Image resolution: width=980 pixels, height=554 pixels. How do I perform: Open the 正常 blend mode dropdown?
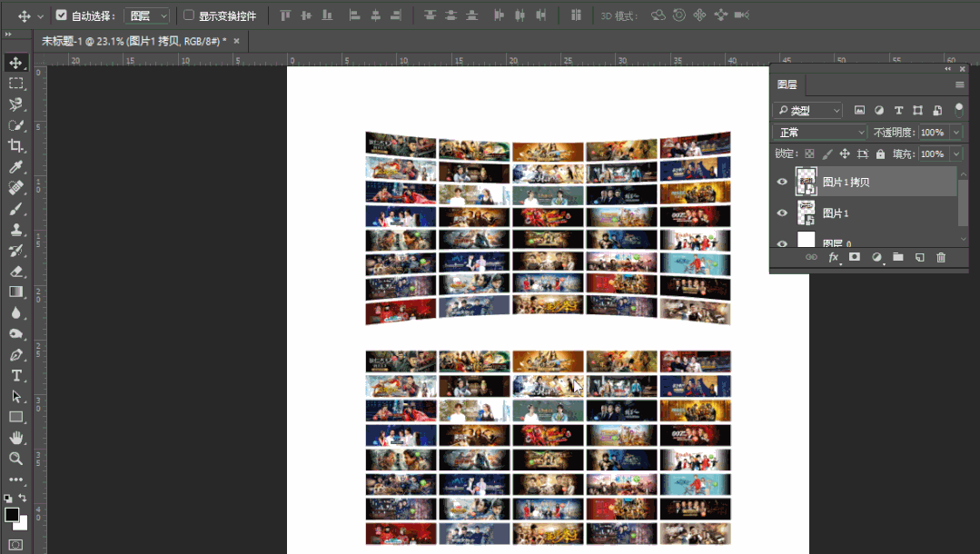tap(820, 133)
